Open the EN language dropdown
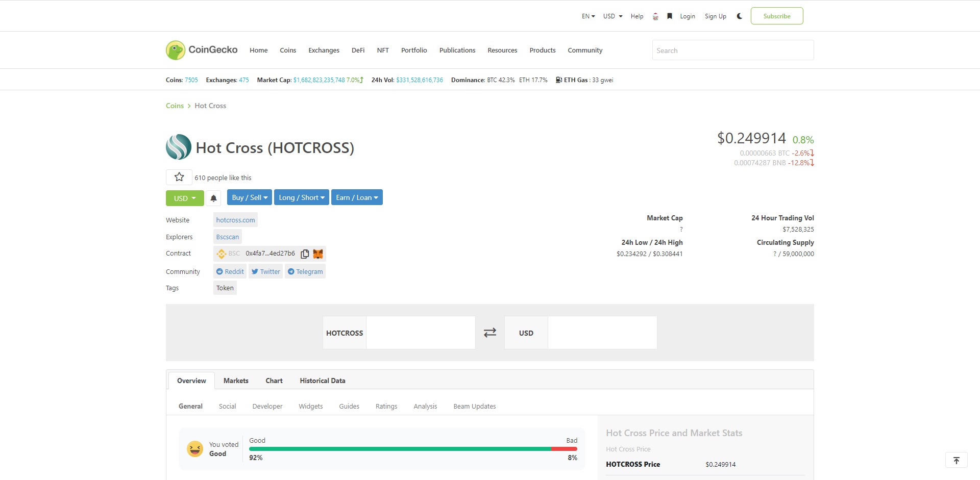Viewport: 980px width, 480px height. [586, 16]
